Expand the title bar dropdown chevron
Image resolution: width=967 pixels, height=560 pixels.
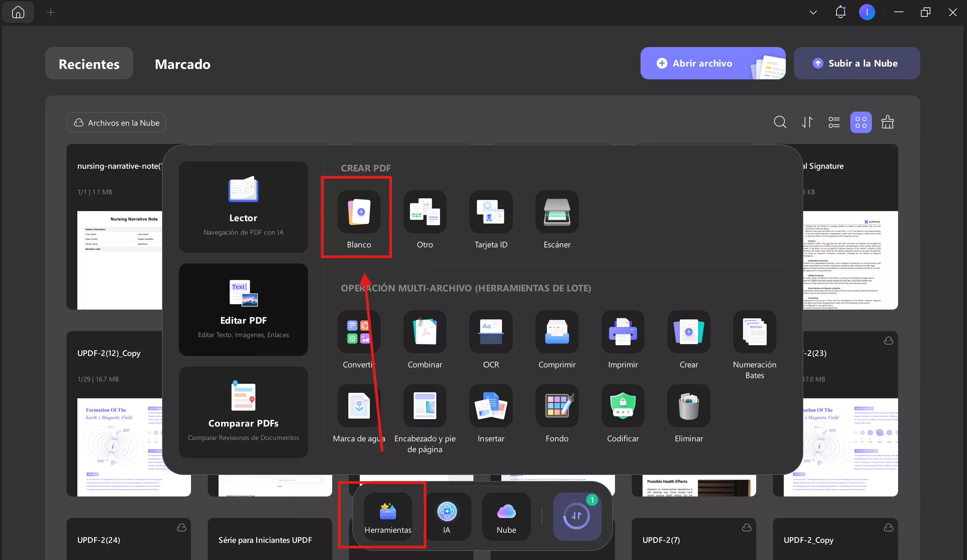[x=813, y=12]
